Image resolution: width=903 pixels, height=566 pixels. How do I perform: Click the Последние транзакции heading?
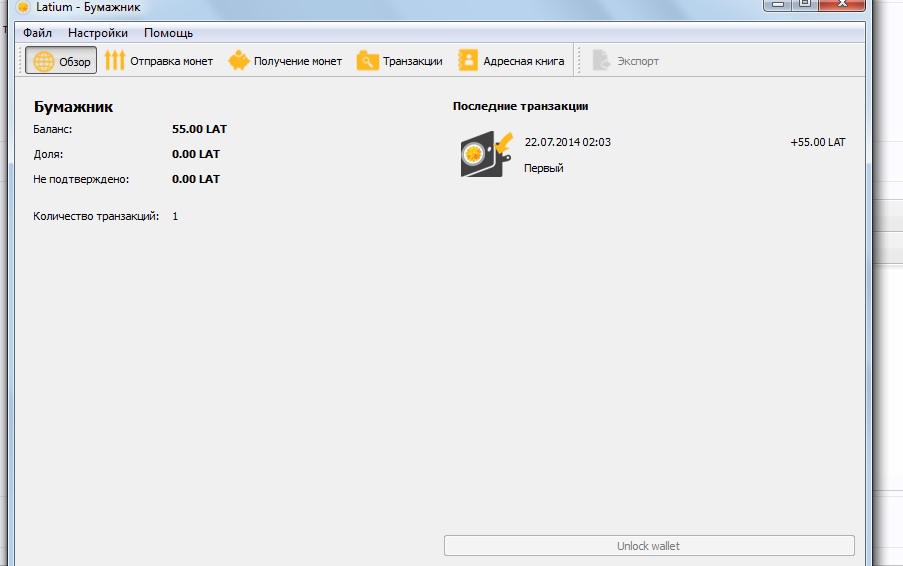tap(521, 107)
